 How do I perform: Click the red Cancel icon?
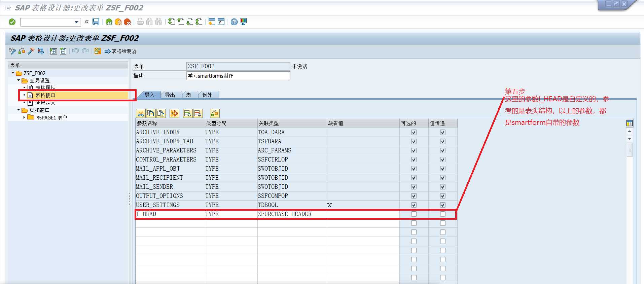[127, 22]
